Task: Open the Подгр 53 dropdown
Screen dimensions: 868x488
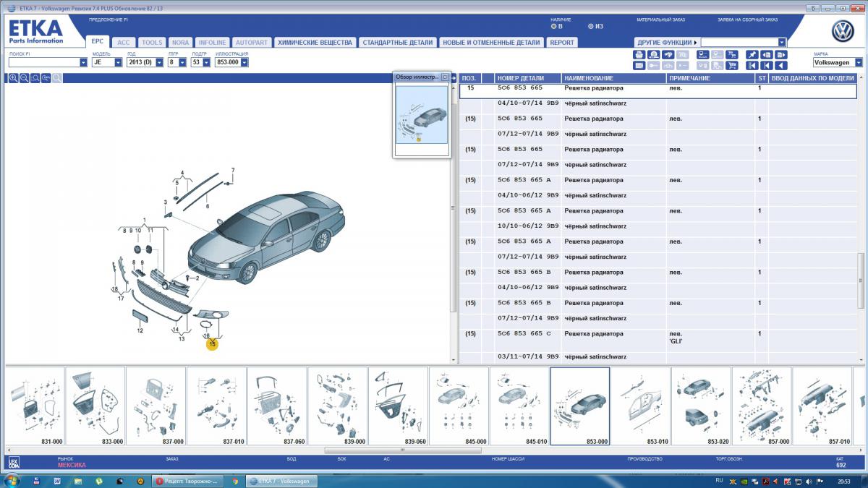Action: click(205, 62)
